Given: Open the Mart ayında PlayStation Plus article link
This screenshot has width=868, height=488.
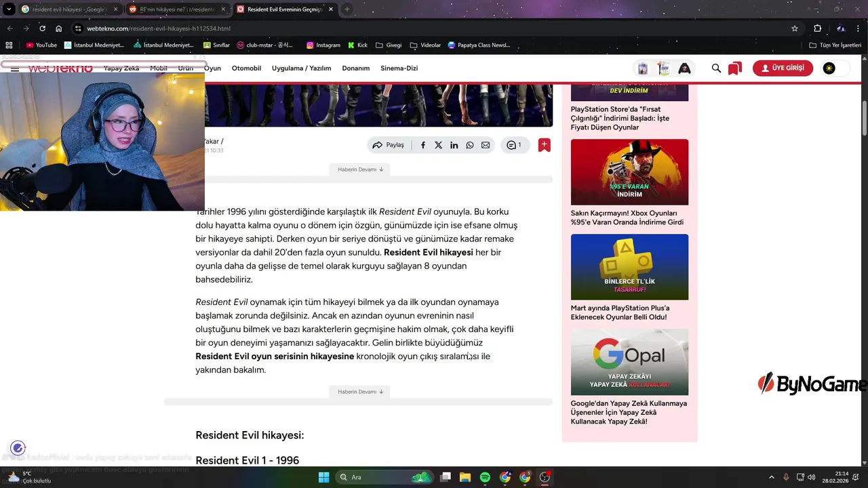Looking at the screenshot, I should 620,312.
